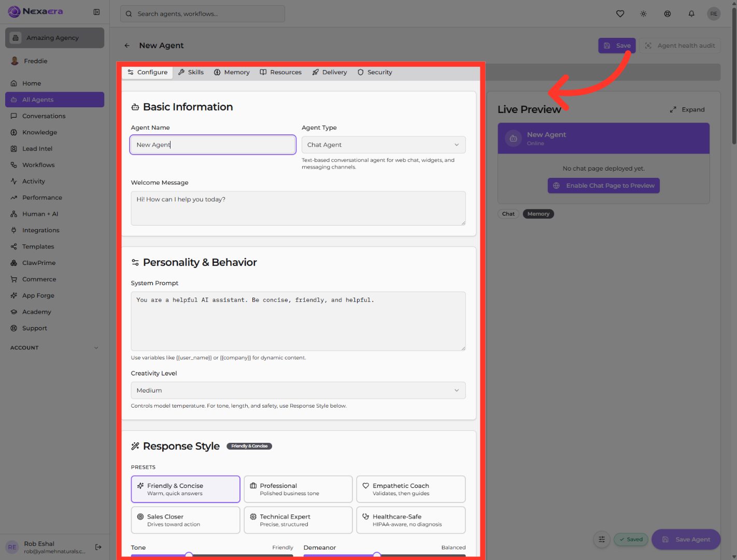Open Knowledge in the sidebar
737x560 pixels.
(54, 132)
